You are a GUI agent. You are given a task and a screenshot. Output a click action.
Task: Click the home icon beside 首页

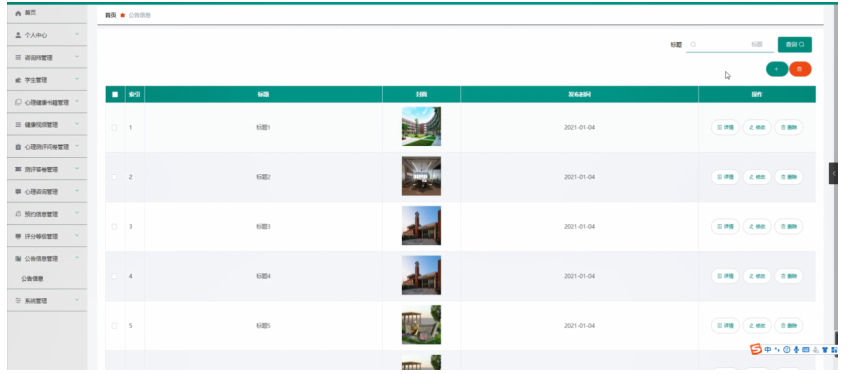pyautogui.click(x=18, y=13)
